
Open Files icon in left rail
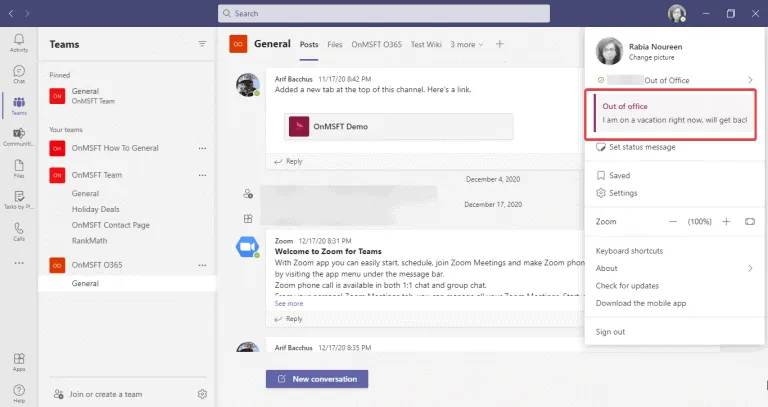pyautogui.click(x=18, y=168)
